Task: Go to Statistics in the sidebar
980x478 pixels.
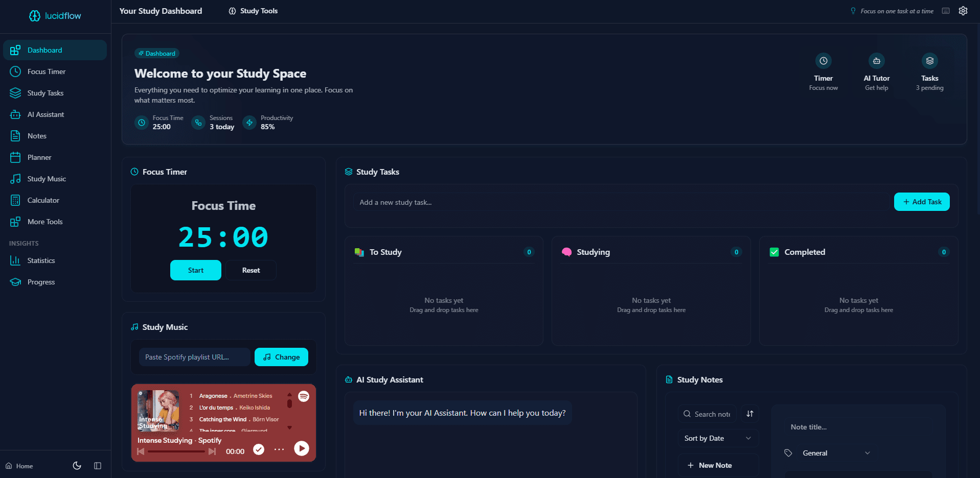Action: coord(41,260)
